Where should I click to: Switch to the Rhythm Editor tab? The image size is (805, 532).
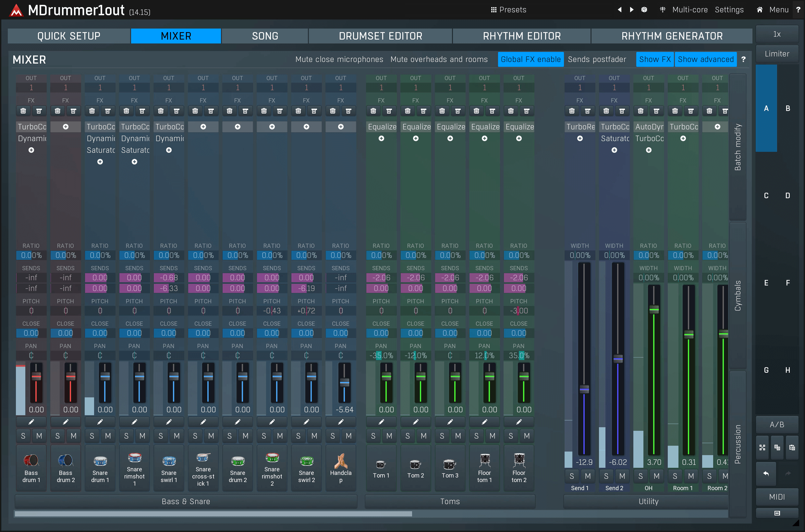coord(522,36)
